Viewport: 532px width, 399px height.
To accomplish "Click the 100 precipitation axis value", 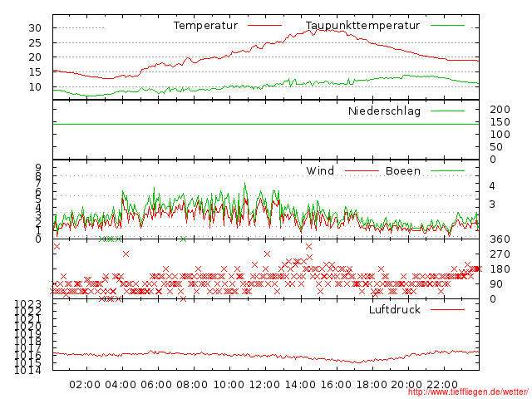I will click(x=500, y=135).
